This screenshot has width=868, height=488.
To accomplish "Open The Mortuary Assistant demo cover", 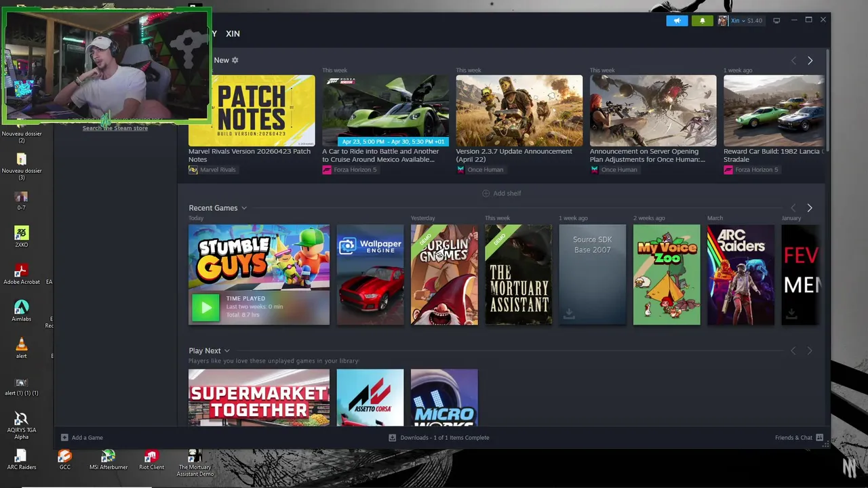I will [x=518, y=274].
